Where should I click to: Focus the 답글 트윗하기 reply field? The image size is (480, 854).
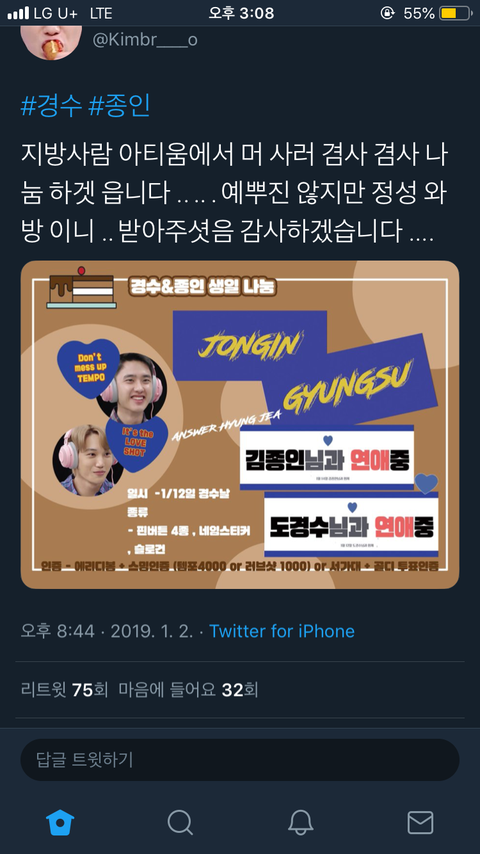[x=240, y=759]
